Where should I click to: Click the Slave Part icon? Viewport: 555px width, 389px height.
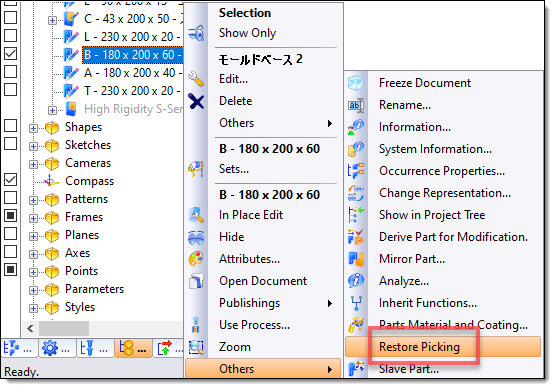click(356, 369)
